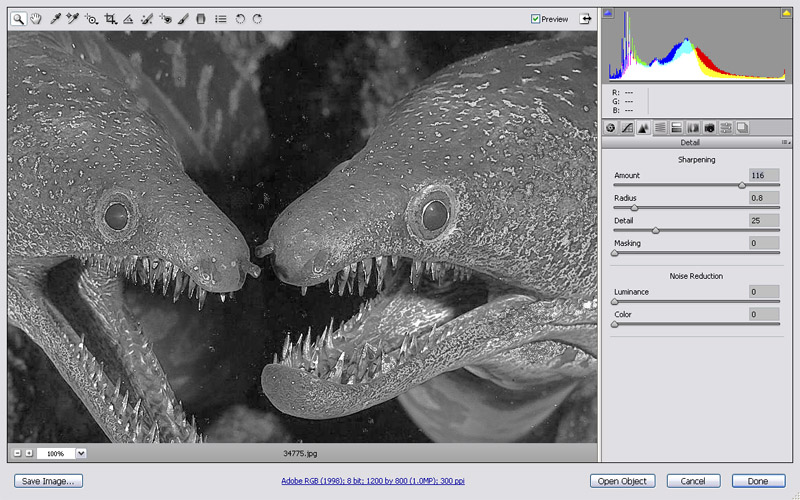Toggle highlight clipping warning in histogram
This screenshot has height=500, width=800.
pyautogui.click(x=786, y=13)
